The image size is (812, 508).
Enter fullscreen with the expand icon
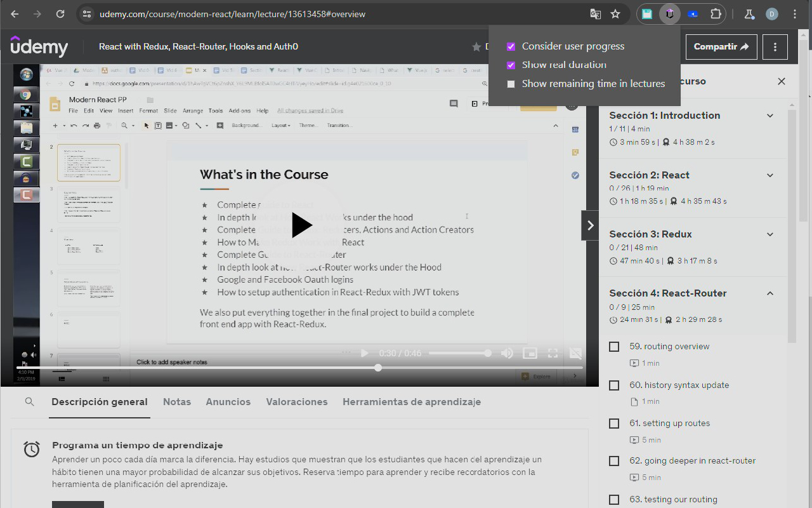point(553,353)
